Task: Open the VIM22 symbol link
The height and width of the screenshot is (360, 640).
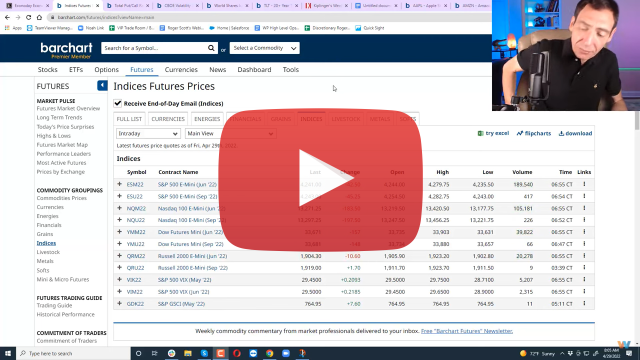Action: pyautogui.click(x=134, y=292)
